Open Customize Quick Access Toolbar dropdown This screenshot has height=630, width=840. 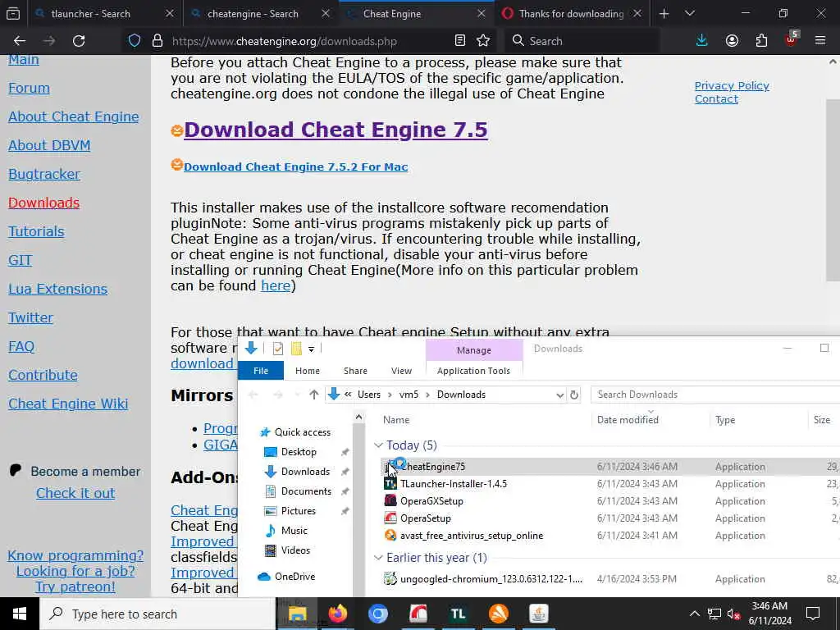(x=311, y=349)
